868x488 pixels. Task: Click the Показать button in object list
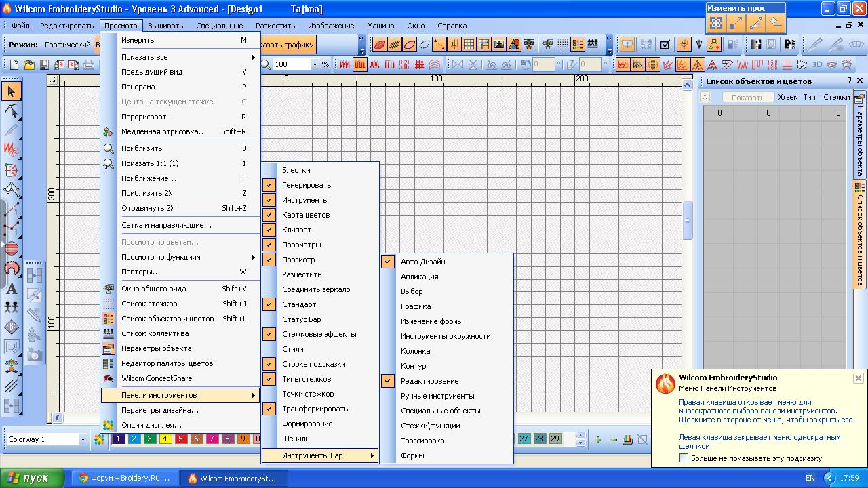pyautogui.click(x=747, y=97)
